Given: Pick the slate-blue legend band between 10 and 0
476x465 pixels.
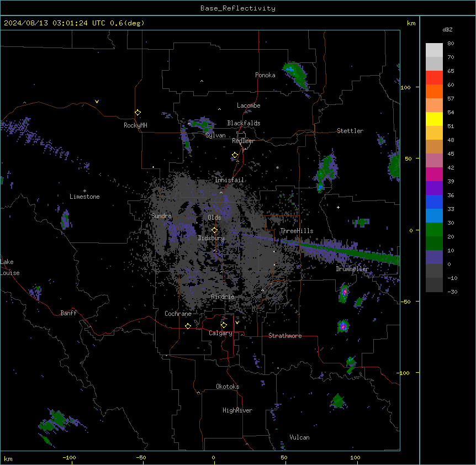Looking at the screenshot, I should [x=434, y=257].
